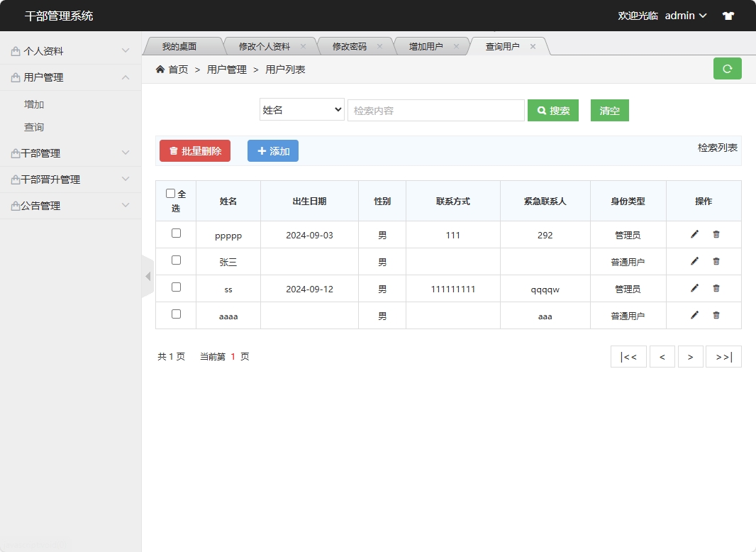Click the 检索内容 search input field
The image size is (756, 552).
435,110
